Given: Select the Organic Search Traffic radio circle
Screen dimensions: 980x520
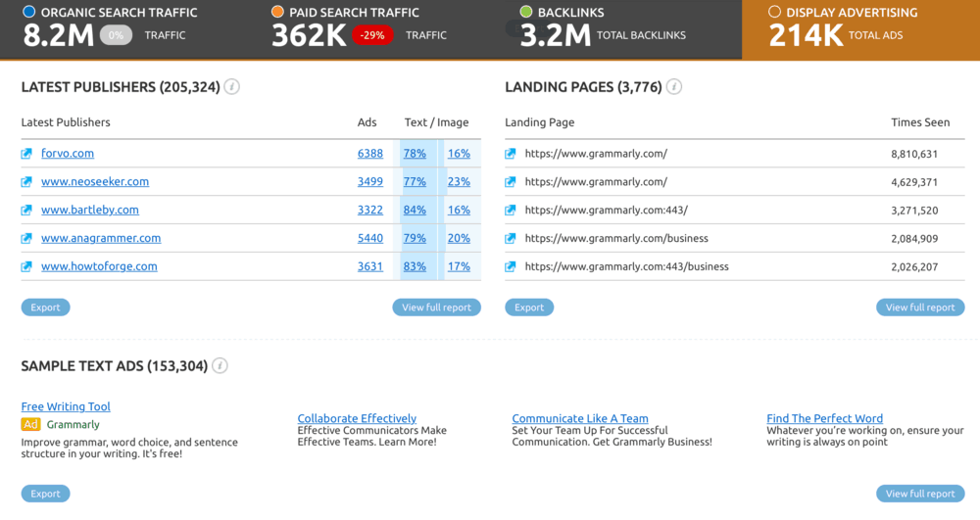Looking at the screenshot, I should (x=28, y=11).
